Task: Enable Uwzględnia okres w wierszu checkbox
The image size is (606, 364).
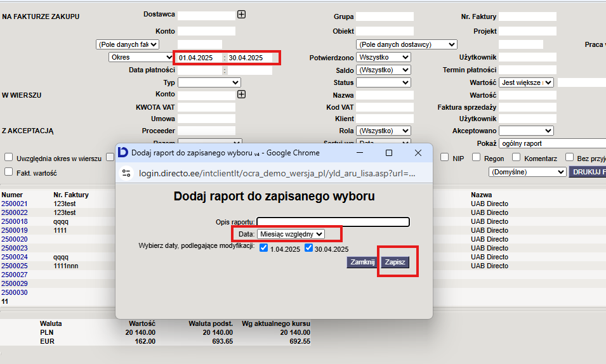Action: click(x=8, y=157)
